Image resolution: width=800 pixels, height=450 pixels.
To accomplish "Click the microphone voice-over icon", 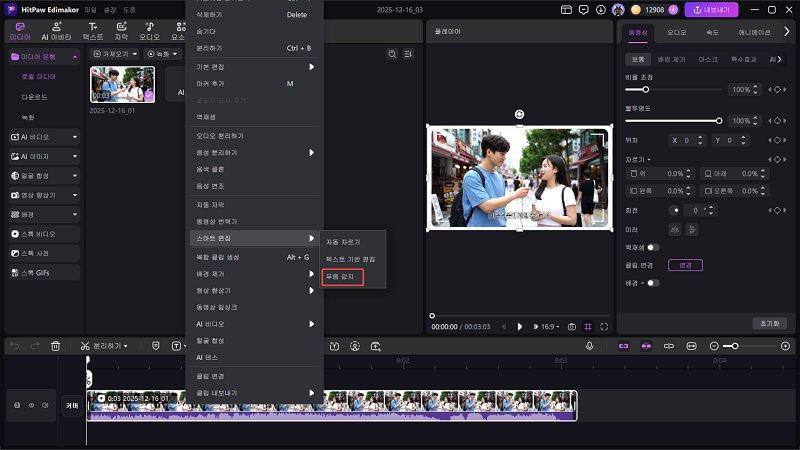I will pos(590,346).
